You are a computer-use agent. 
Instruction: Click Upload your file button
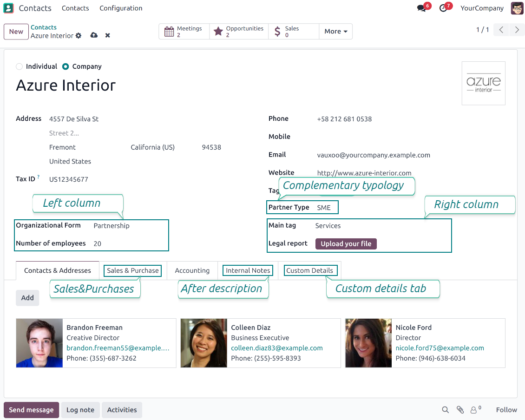click(346, 244)
